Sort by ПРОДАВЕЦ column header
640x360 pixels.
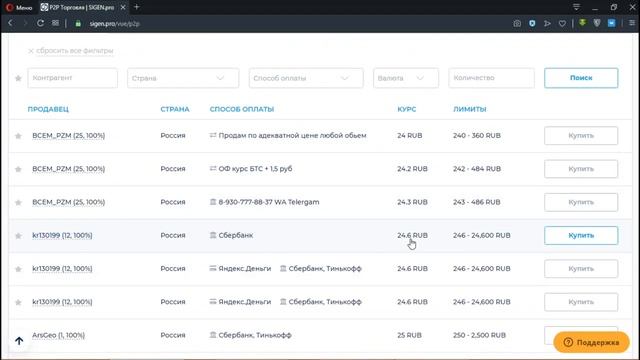[48, 109]
